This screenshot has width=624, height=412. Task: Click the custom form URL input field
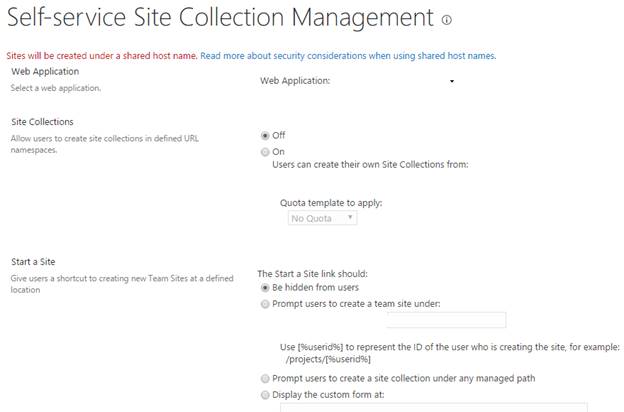(432, 408)
